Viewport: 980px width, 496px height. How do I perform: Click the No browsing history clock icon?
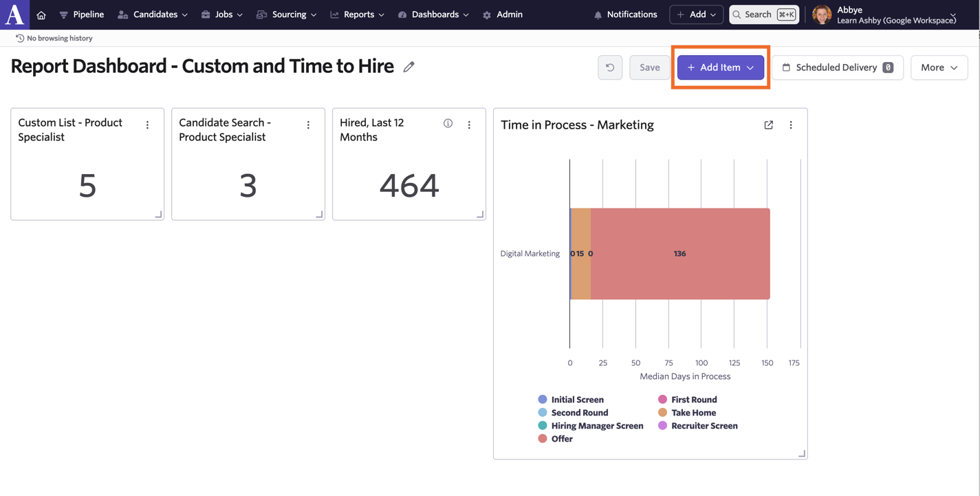pyautogui.click(x=20, y=39)
